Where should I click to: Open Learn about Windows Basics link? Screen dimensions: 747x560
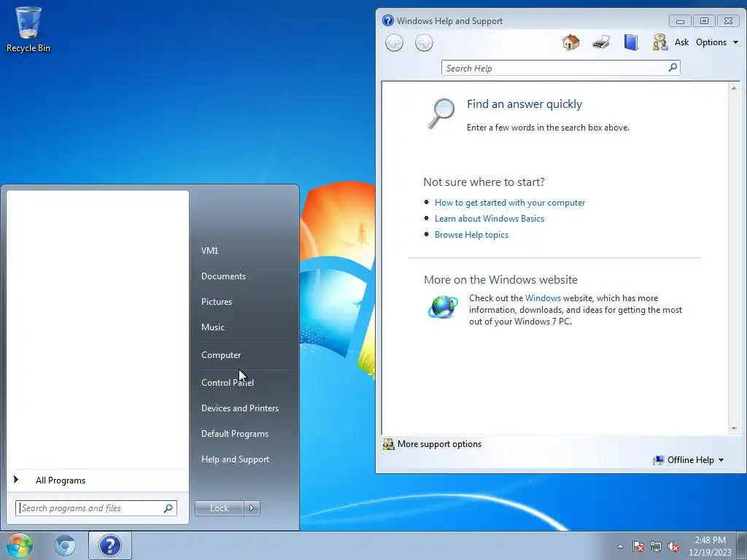[x=489, y=219]
